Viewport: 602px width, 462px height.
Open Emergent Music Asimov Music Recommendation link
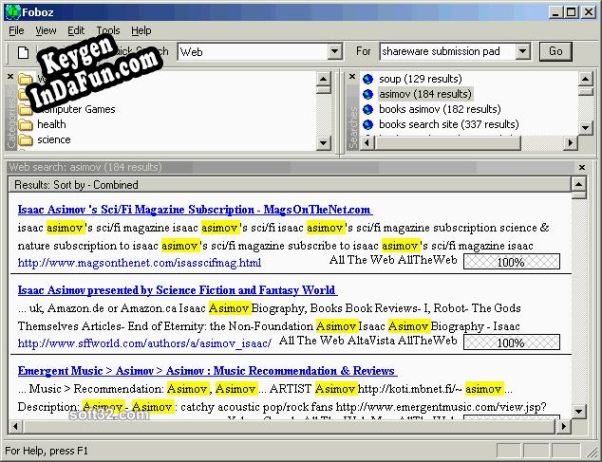pos(207,371)
